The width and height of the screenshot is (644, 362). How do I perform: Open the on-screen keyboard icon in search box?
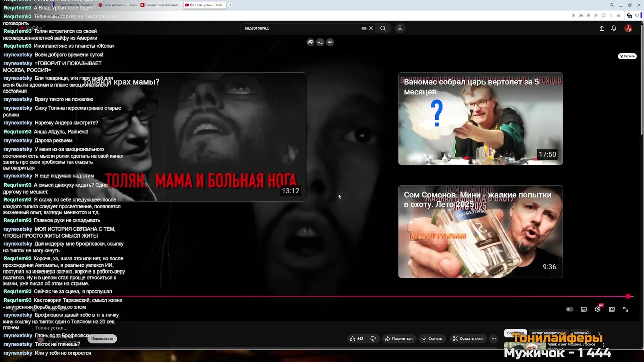click(x=364, y=28)
